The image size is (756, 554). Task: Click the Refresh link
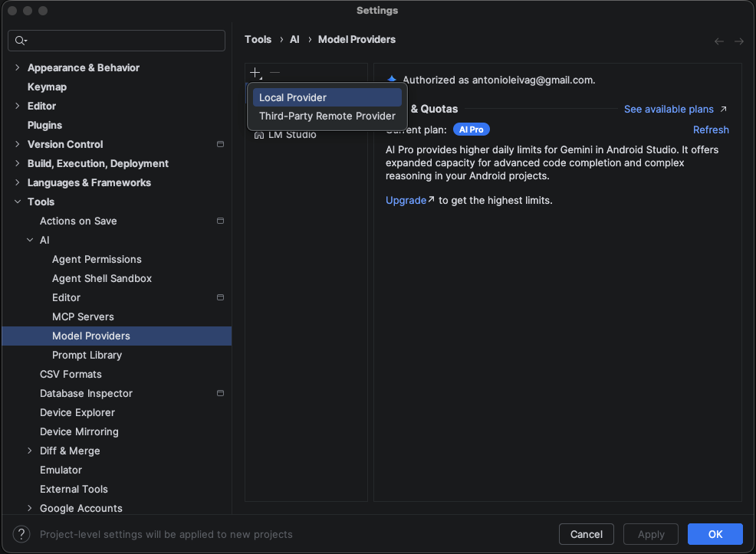coord(711,129)
